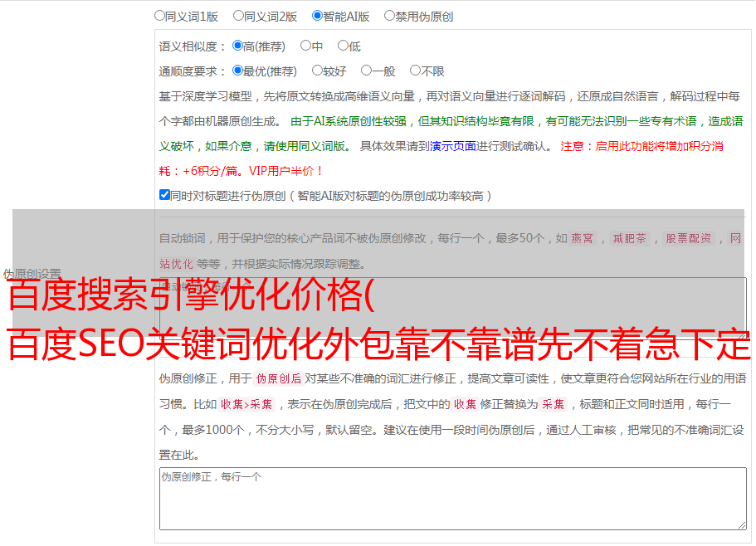Viewport: 756px width, 546px height.
Task: Click the 伪原创后 highlighted tag
Action: 279,378
